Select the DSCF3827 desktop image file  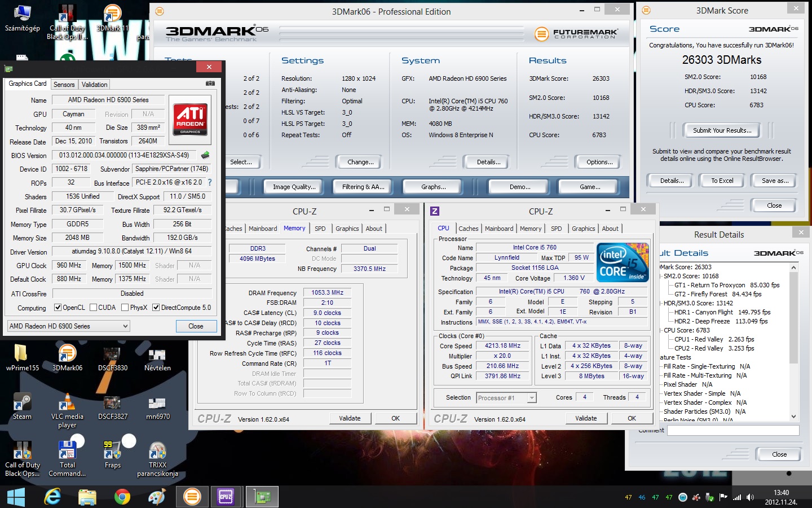coord(112,406)
